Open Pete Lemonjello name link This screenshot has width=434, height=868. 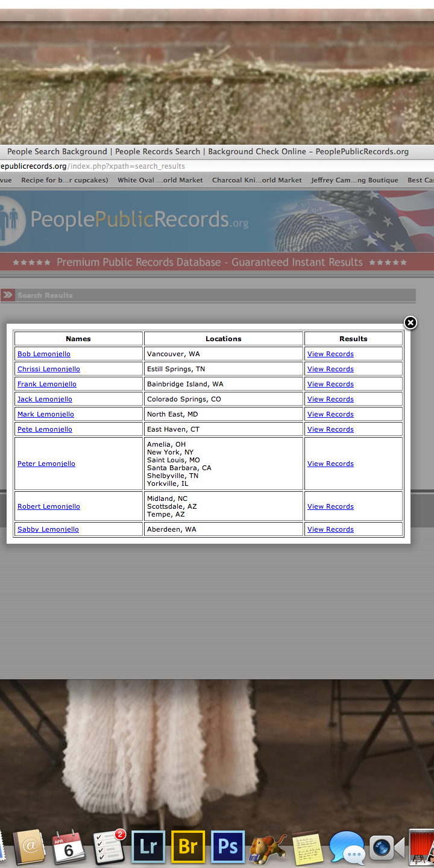point(45,429)
